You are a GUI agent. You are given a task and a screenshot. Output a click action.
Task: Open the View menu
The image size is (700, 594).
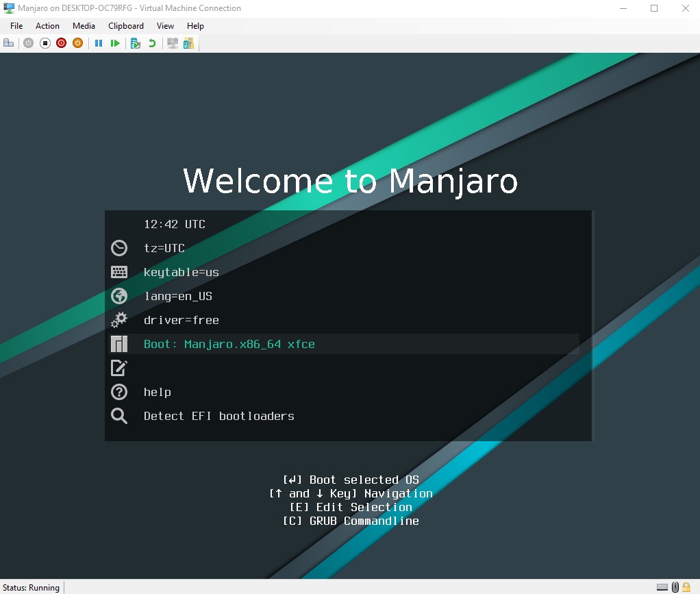coord(165,26)
